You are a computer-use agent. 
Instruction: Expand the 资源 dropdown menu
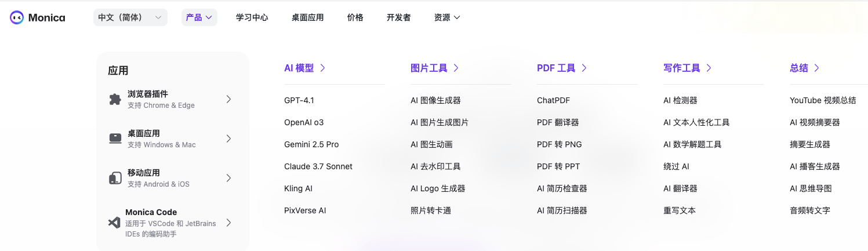pyautogui.click(x=447, y=17)
